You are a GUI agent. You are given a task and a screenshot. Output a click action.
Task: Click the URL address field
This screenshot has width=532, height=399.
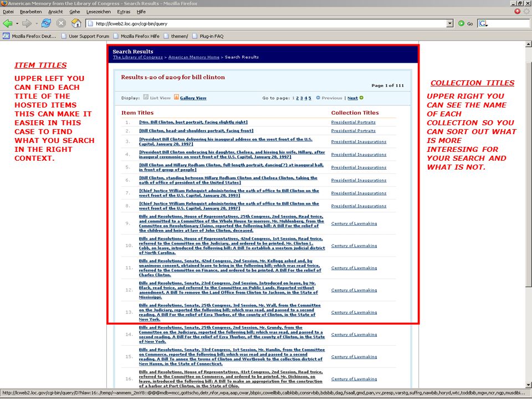tap(267, 24)
